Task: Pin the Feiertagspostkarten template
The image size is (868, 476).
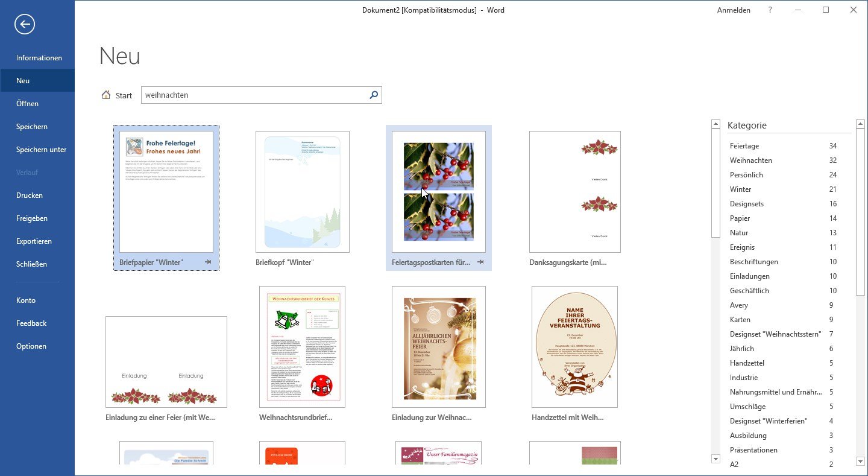Action: pos(481,262)
